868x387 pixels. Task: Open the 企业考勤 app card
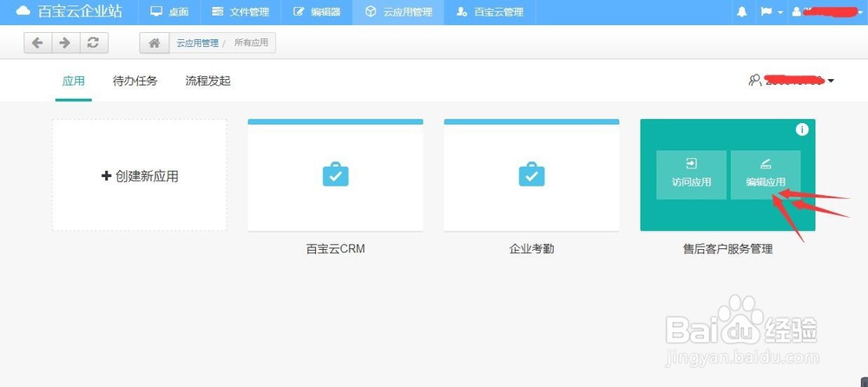[x=531, y=175]
